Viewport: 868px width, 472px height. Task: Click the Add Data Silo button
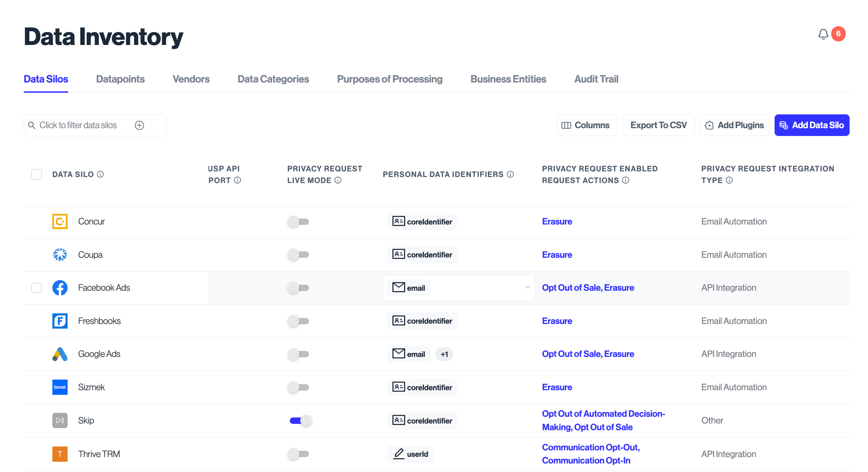pyautogui.click(x=812, y=125)
